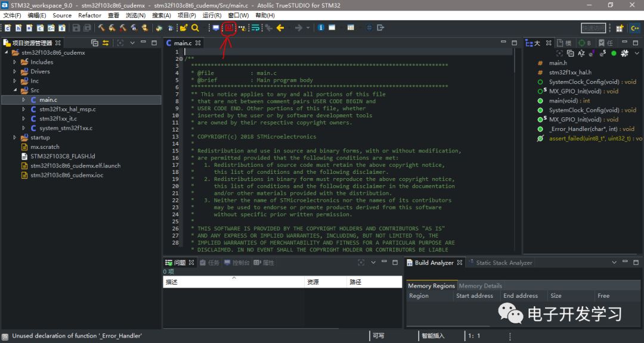This screenshot has width=644, height=343.
Task: Open the 项目(P) menu
Action: (187, 15)
